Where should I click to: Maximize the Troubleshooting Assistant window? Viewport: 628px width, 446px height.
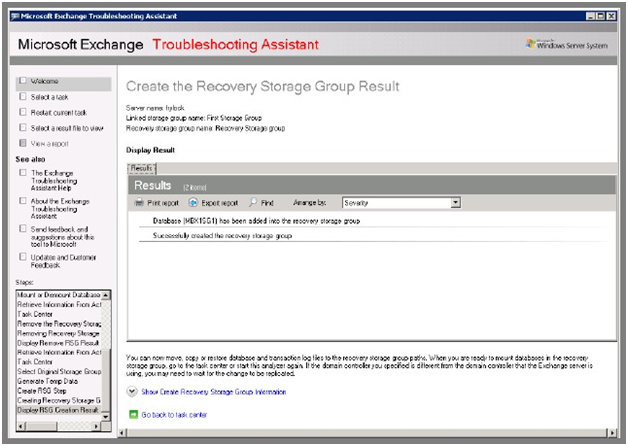[600, 16]
